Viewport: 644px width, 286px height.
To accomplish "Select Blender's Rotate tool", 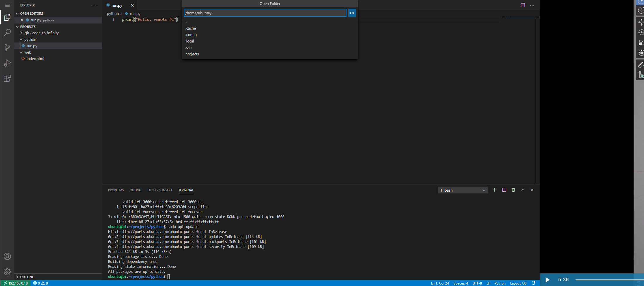I will coord(641,32).
